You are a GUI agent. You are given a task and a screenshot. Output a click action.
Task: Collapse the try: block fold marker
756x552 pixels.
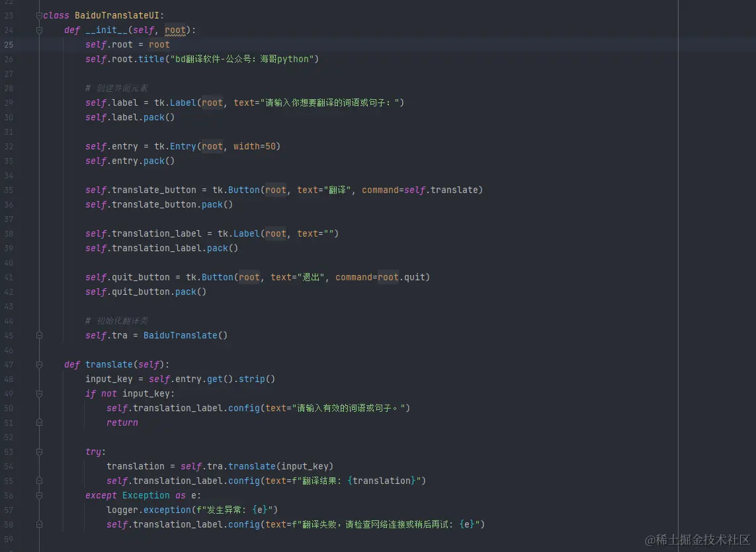click(39, 452)
